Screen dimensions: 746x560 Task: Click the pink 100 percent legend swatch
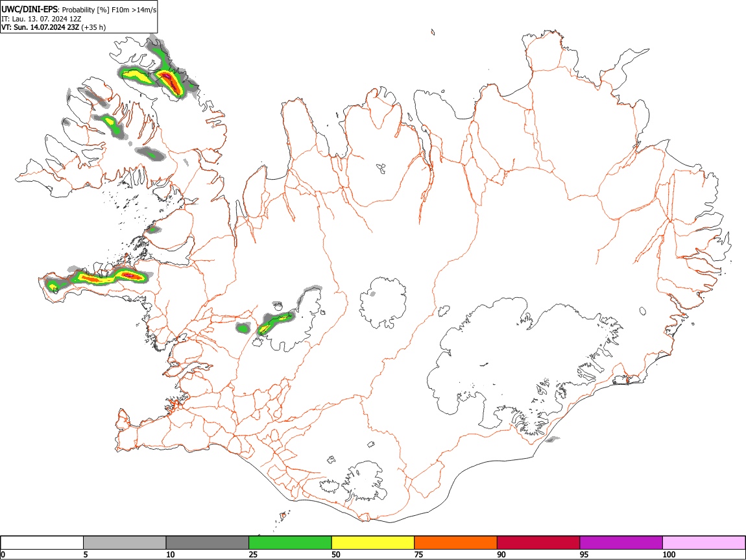[x=704, y=542]
